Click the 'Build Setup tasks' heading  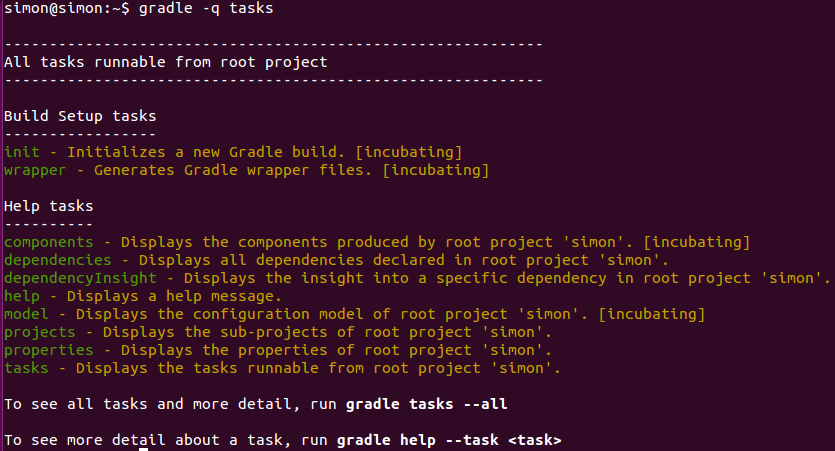coord(80,116)
